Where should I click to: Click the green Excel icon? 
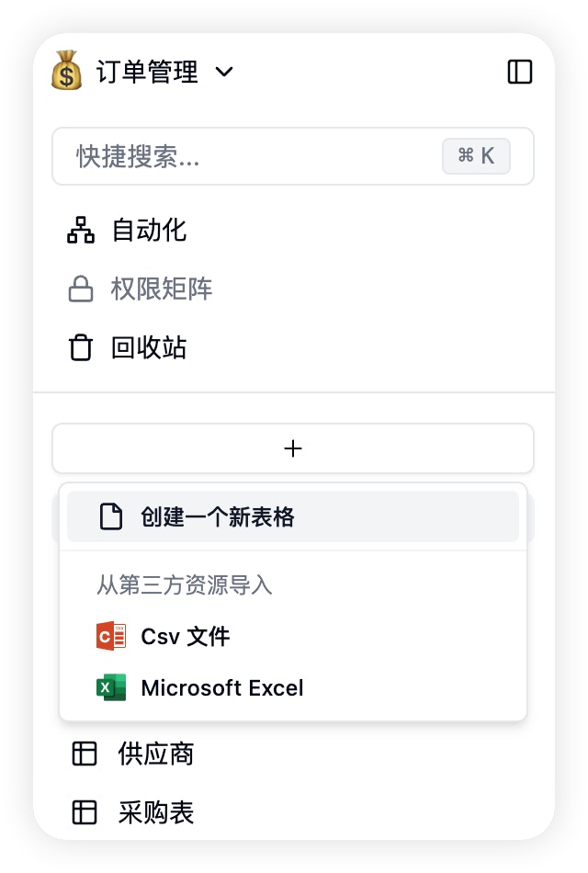(x=111, y=687)
